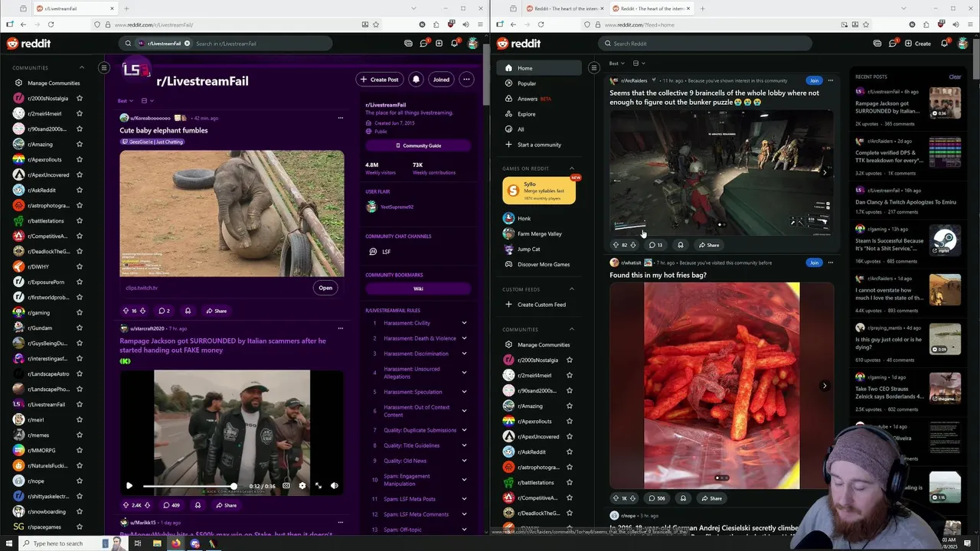Expand rule 9 Quality: Old News

pyautogui.click(x=464, y=461)
